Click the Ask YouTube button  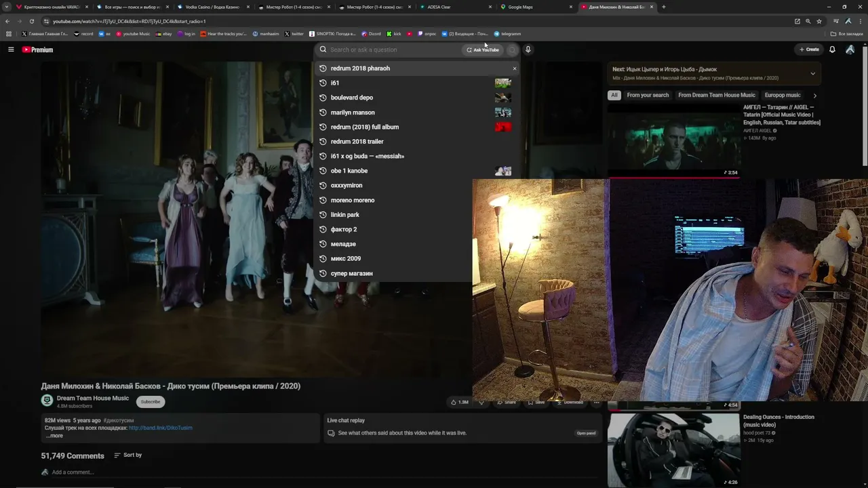click(x=483, y=49)
